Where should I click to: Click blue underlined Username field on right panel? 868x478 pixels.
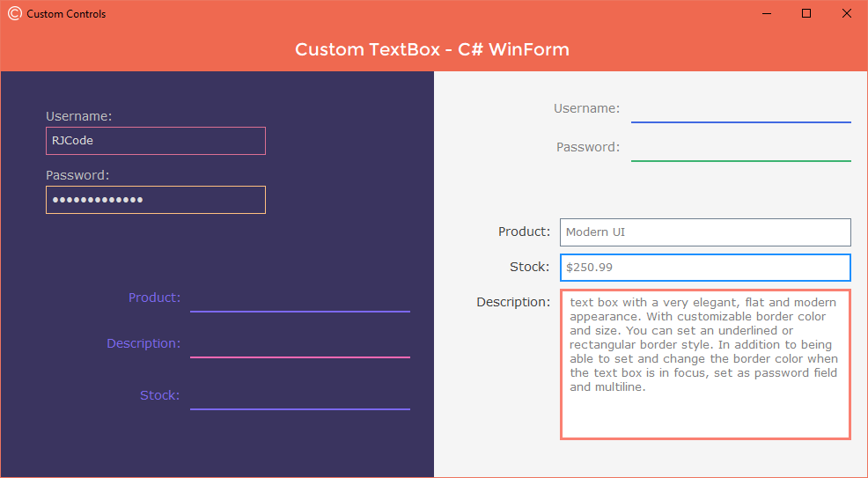tap(740, 110)
